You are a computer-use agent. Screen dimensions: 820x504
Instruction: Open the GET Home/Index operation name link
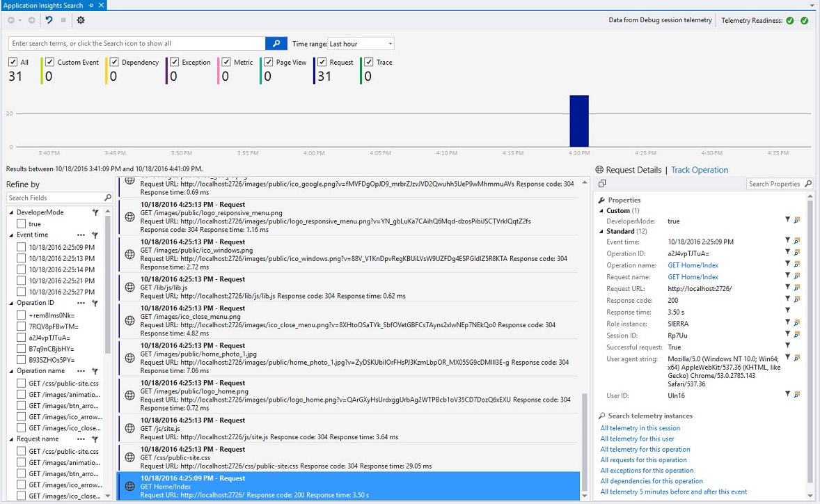693,265
